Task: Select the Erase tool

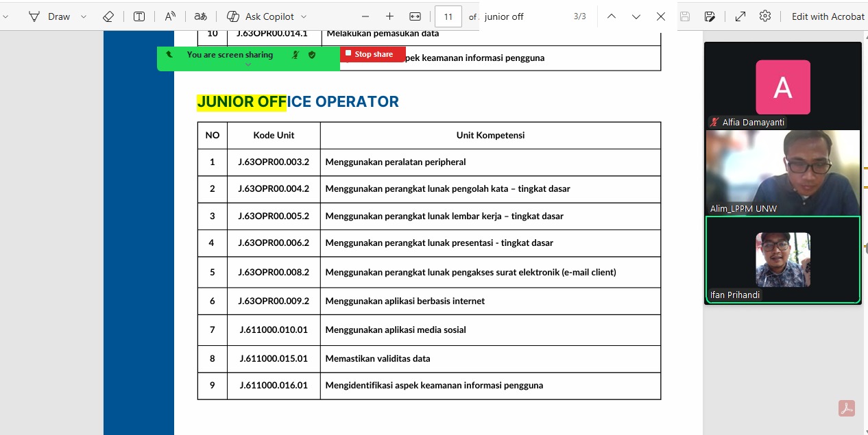Action: pyautogui.click(x=108, y=16)
